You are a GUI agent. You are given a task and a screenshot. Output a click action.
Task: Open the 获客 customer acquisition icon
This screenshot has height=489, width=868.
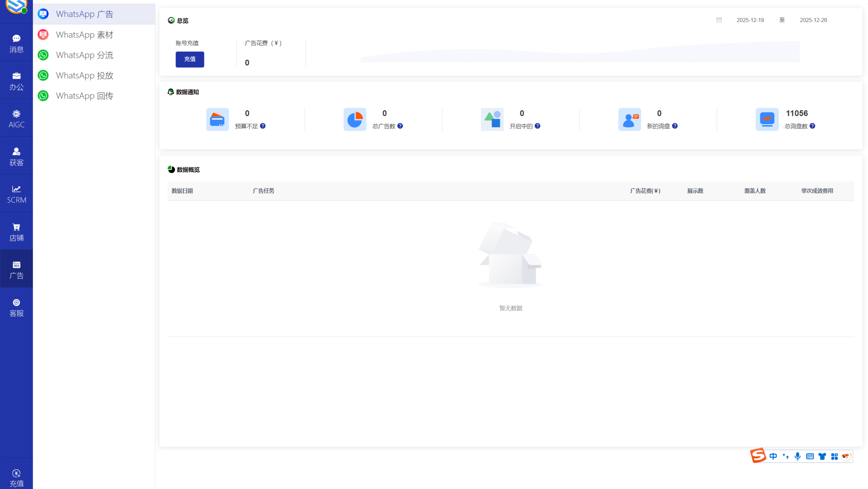point(16,157)
